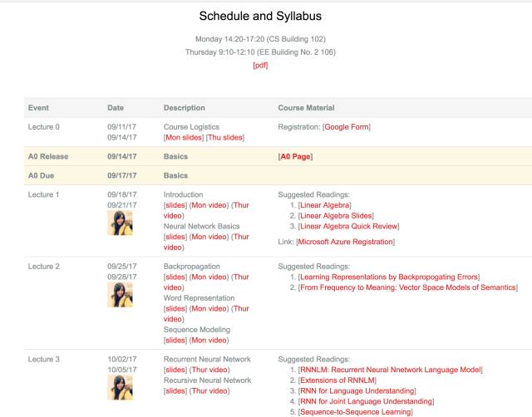Open Backpropagation Mon video link
This screenshot has height=417, width=532.
[x=209, y=277]
